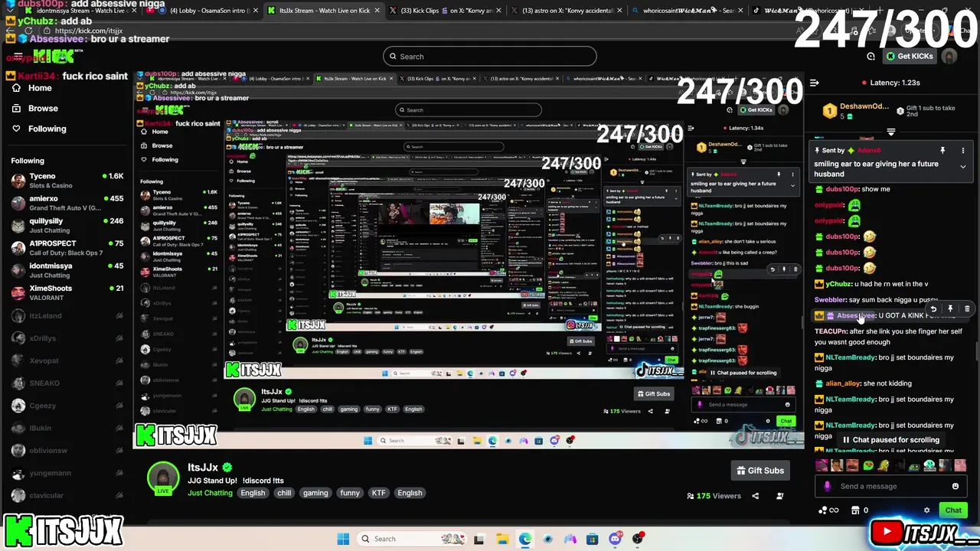Open the emoji picker in the message box

955,487
